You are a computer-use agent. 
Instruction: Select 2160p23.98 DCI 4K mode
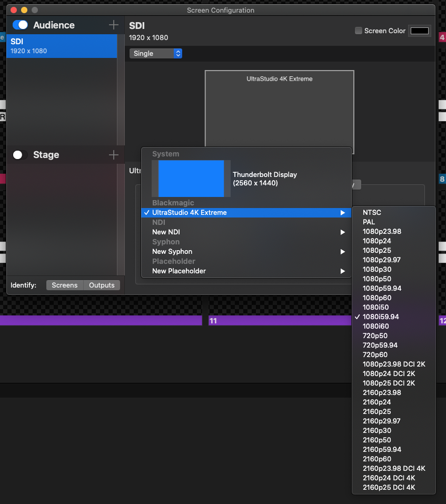click(x=394, y=469)
